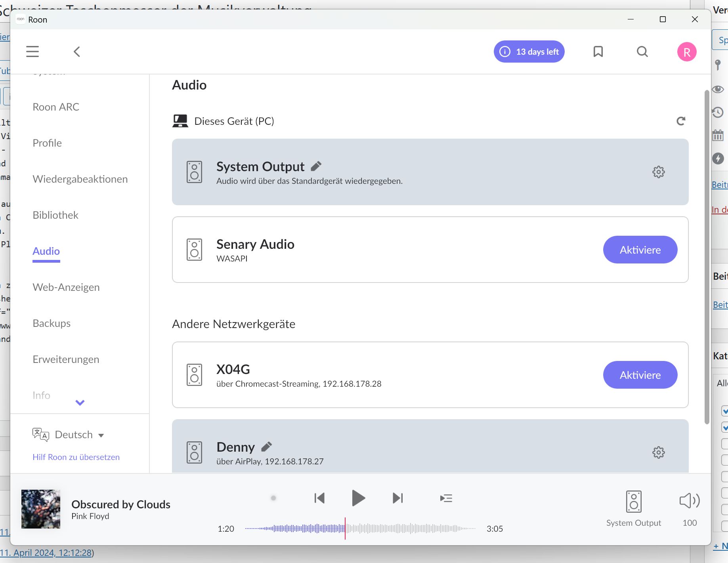Edit the Denny zone name pencil
Viewport: 728px width, 563px height.
point(267,447)
